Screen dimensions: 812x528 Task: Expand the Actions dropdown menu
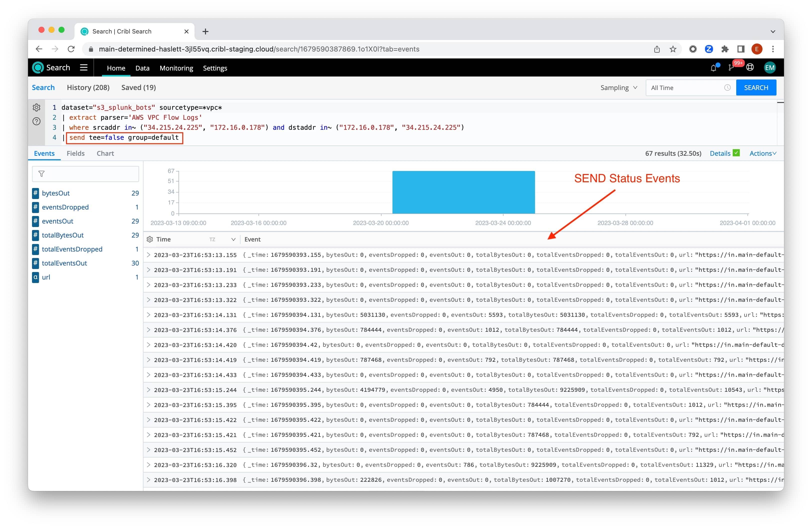click(x=762, y=153)
